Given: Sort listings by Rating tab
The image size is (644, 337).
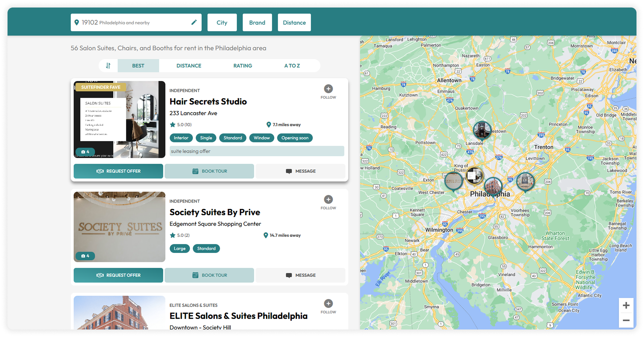Looking at the screenshot, I should 243,66.
